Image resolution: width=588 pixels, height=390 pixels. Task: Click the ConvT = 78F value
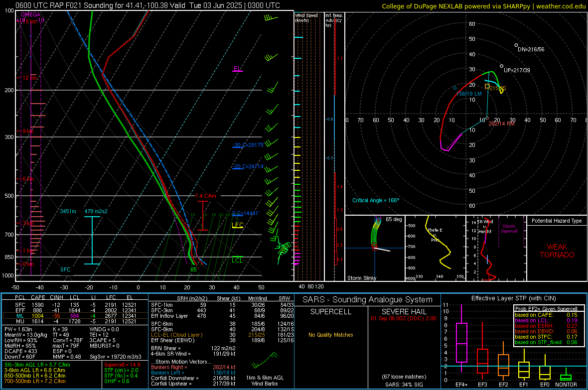(x=67, y=340)
